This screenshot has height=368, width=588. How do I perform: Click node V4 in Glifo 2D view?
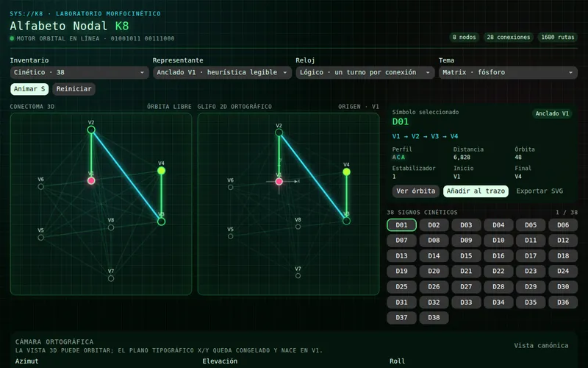pos(346,172)
